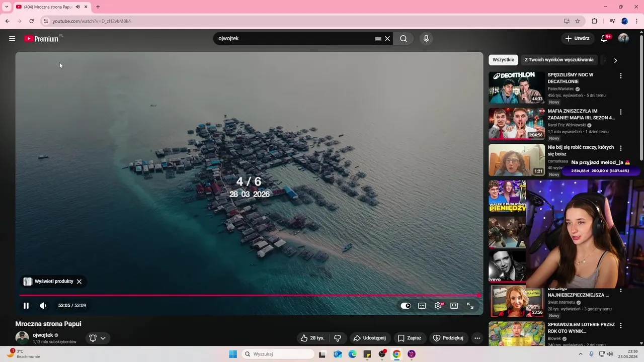Open Świat Internetu channel name

[561, 303]
